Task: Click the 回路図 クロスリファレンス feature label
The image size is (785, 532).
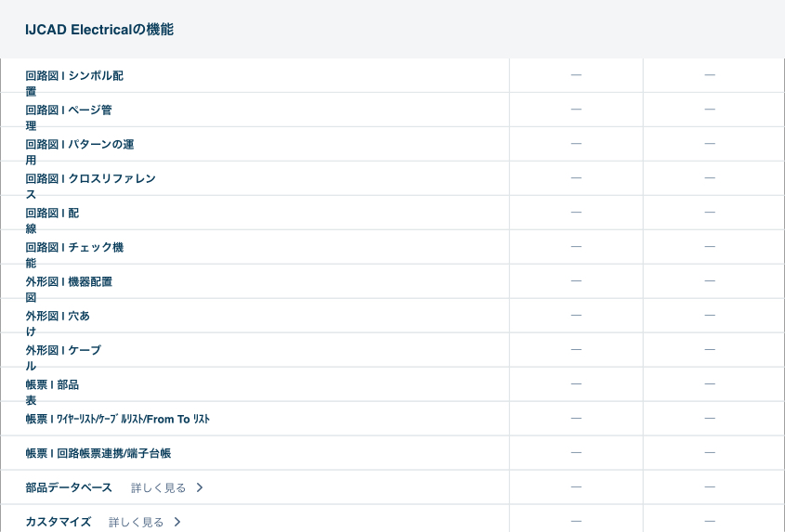Action: [x=90, y=179]
